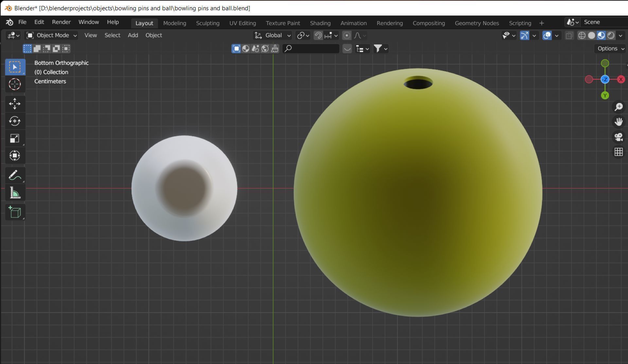
Task: Select the Rotate tool
Action: coord(15,121)
